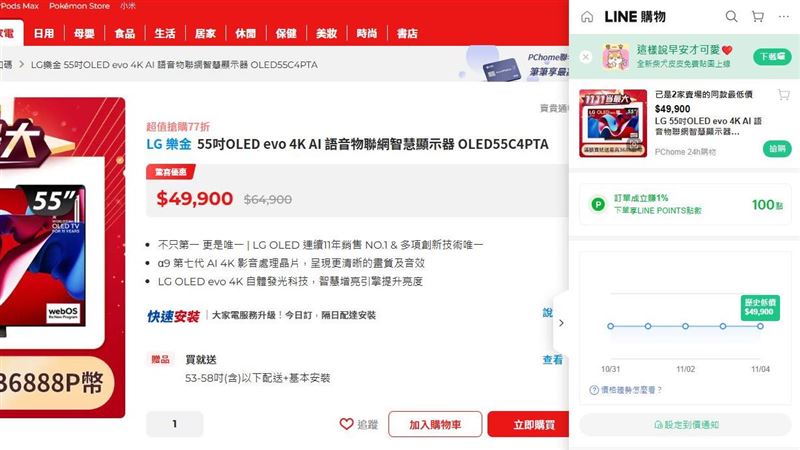This screenshot has height=450, width=800.
Task: Click 設定到價通知 price alert button
Action: click(x=686, y=424)
